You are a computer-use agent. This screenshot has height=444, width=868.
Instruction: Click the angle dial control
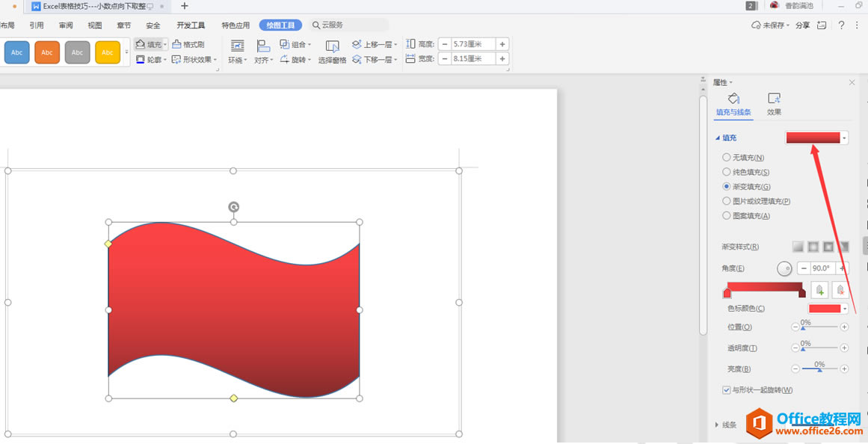784,268
